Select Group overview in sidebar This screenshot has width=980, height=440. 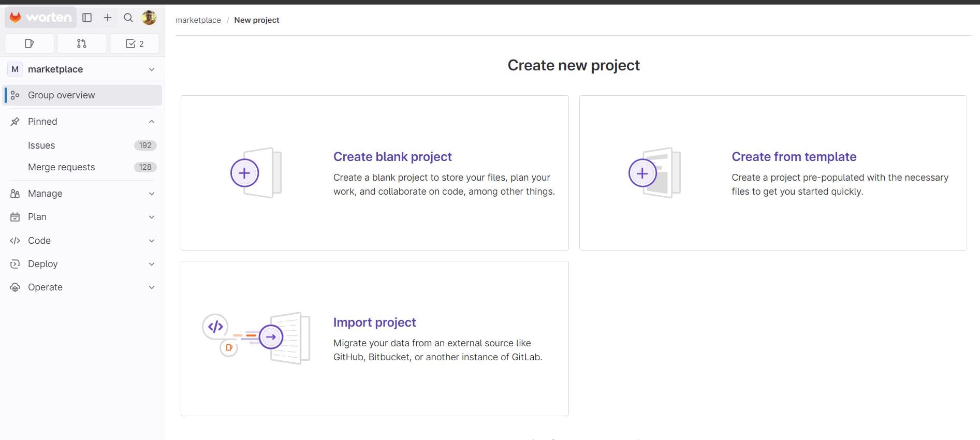click(61, 95)
